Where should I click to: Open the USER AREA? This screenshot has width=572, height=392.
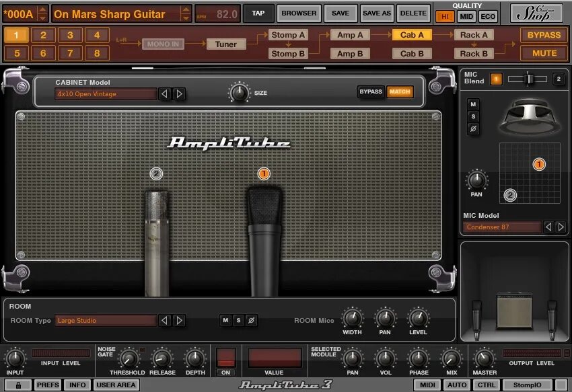coord(116,385)
